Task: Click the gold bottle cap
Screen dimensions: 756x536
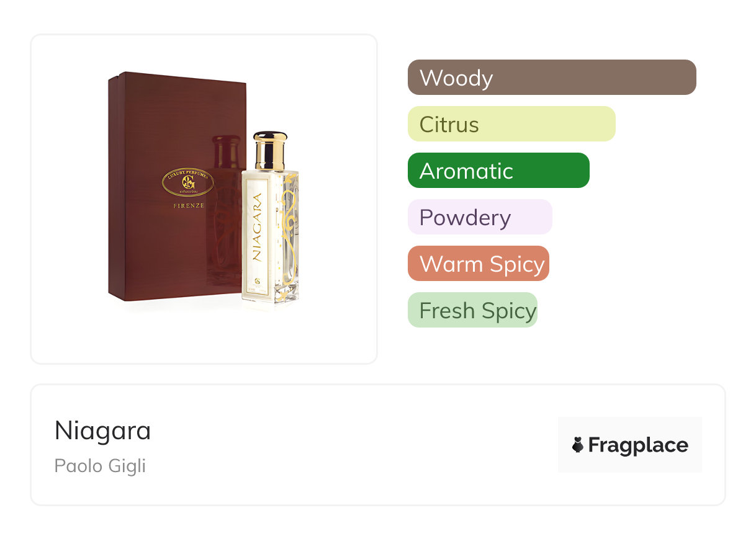Action: (270, 151)
